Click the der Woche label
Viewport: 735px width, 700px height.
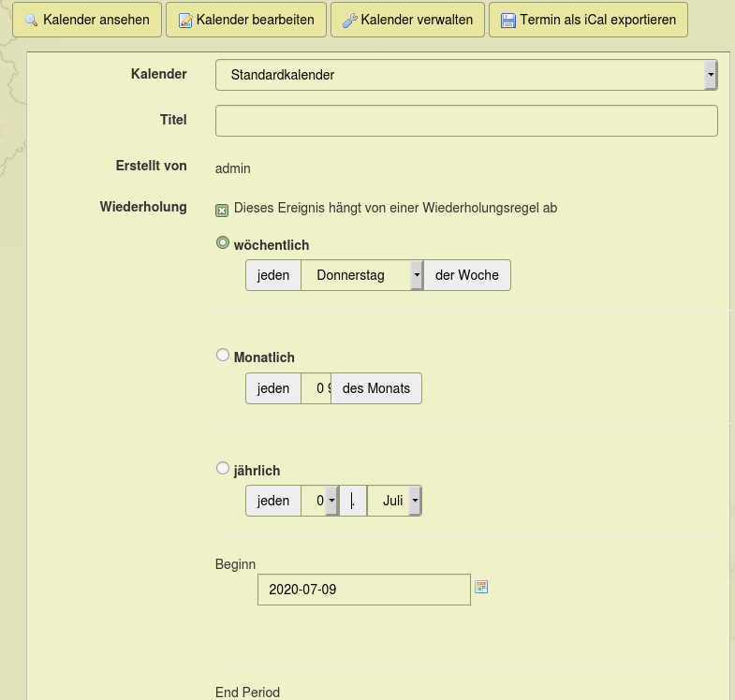(x=467, y=275)
